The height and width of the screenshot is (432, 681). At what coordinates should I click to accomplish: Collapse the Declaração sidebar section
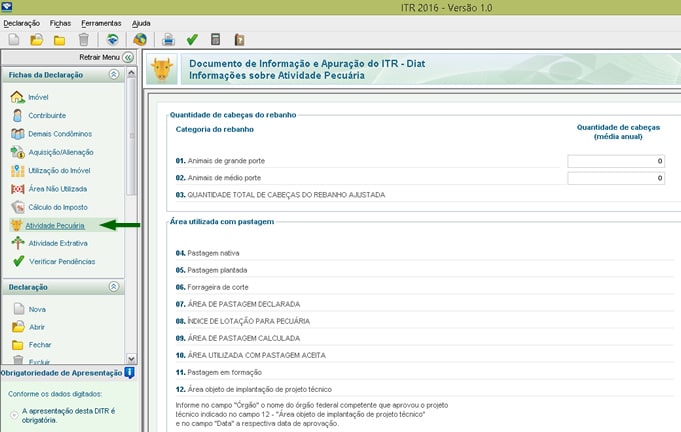click(x=114, y=287)
